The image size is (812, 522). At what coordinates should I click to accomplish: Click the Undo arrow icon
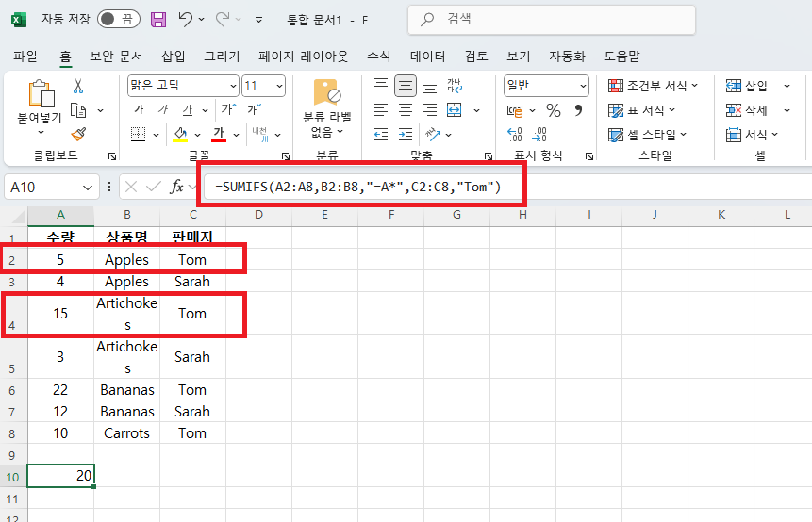coord(185,20)
